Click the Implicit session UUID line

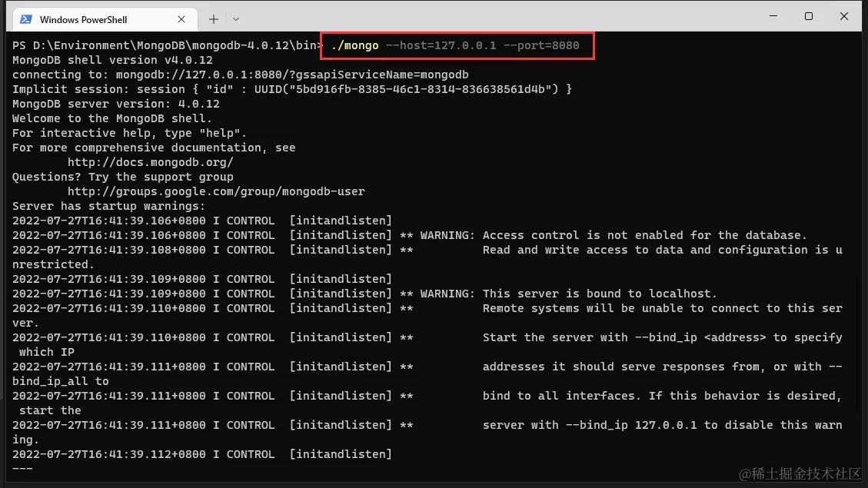291,89
